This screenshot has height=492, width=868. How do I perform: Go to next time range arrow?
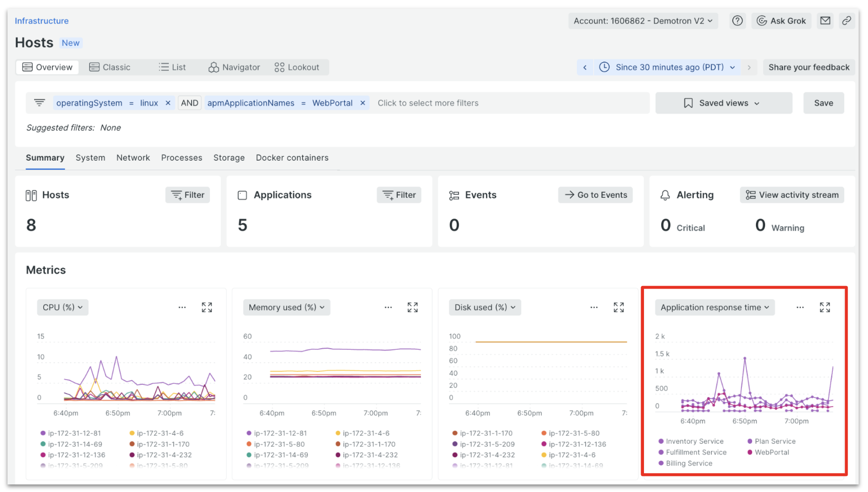pos(749,68)
